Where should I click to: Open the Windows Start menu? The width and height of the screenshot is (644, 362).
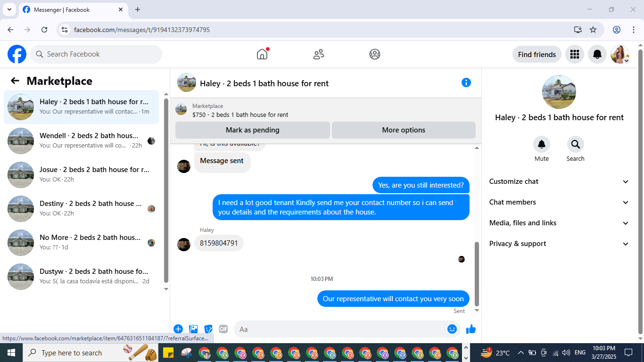point(11,353)
